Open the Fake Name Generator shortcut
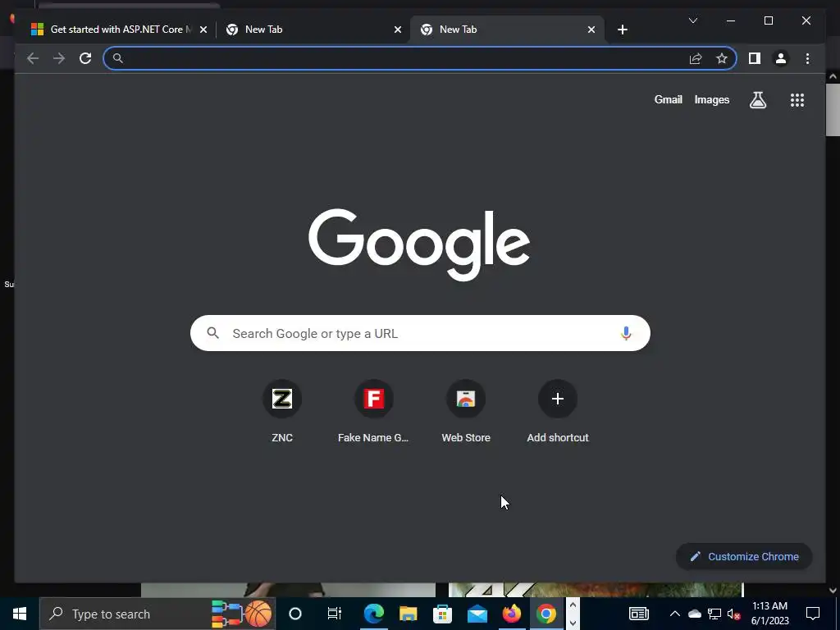Screen dimensions: 840x630 coord(373,412)
